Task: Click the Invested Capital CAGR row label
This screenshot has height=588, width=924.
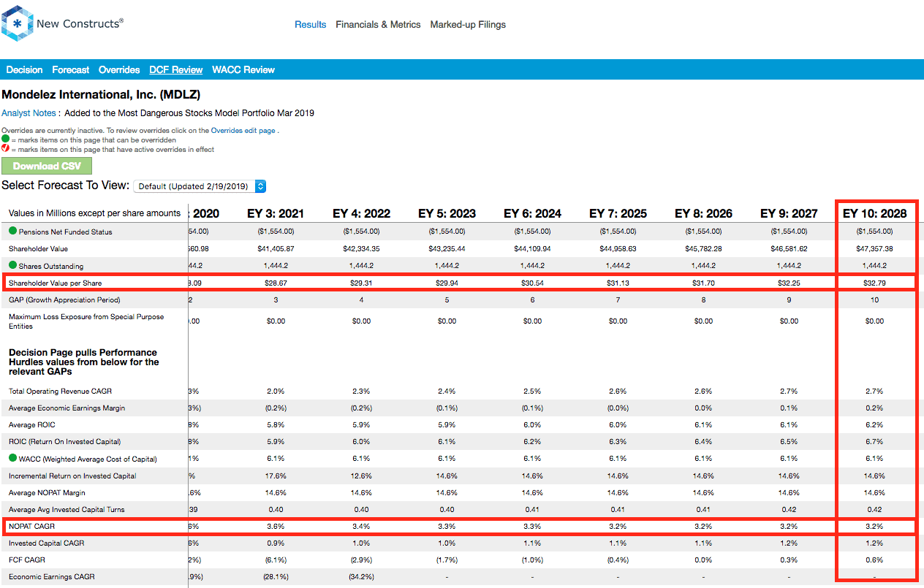Action: pyautogui.click(x=45, y=543)
